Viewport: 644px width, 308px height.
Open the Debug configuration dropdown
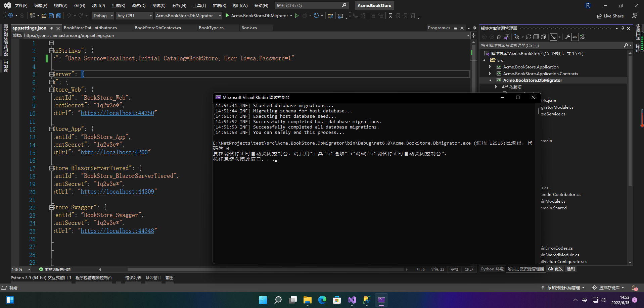(x=103, y=16)
